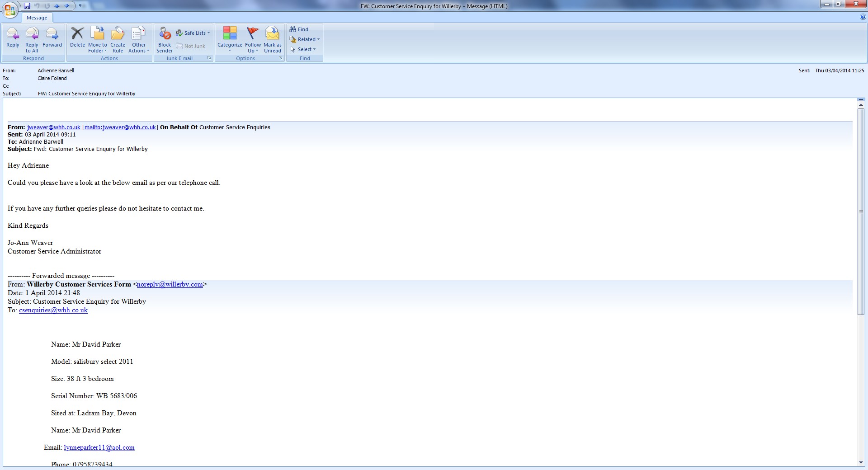Go to the previous item with the up arrow

point(57,6)
